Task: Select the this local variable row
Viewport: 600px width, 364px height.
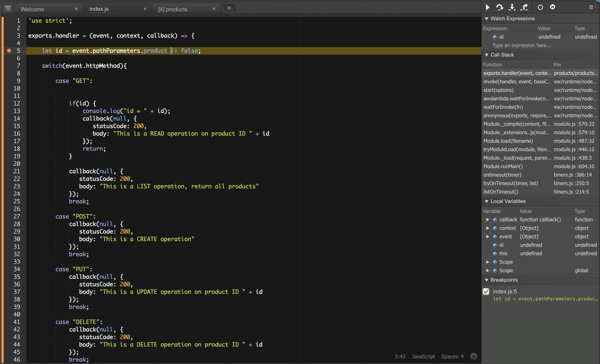Action: point(540,254)
